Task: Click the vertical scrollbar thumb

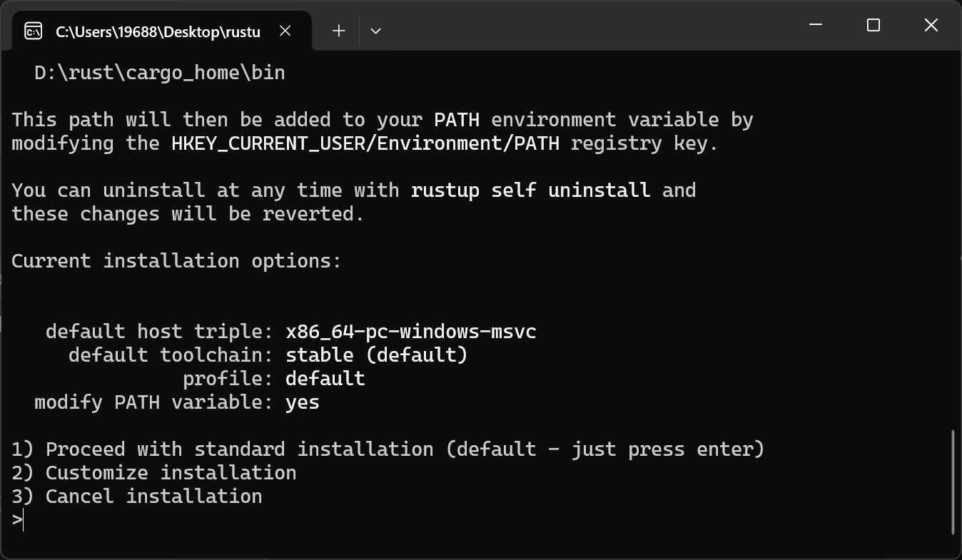Action: pyautogui.click(x=953, y=482)
